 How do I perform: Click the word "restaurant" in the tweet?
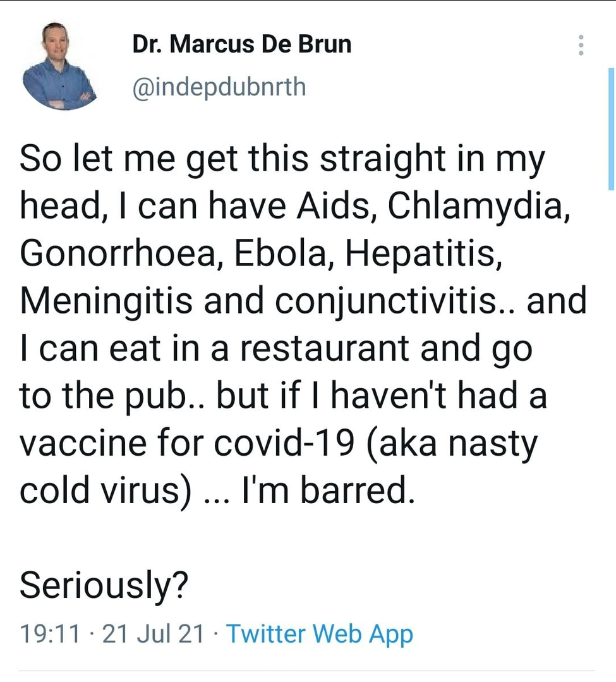321,349
